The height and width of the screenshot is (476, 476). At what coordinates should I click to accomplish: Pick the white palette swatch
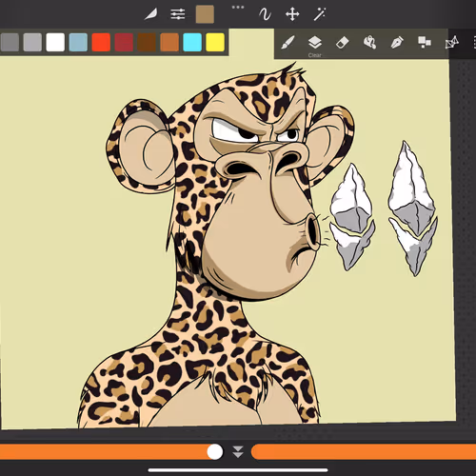[55, 42]
